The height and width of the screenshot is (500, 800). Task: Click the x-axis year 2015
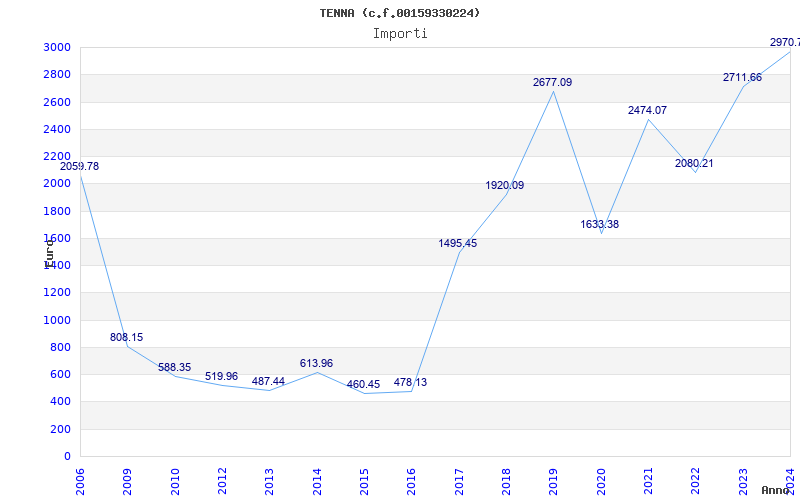[x=364, y=482]
